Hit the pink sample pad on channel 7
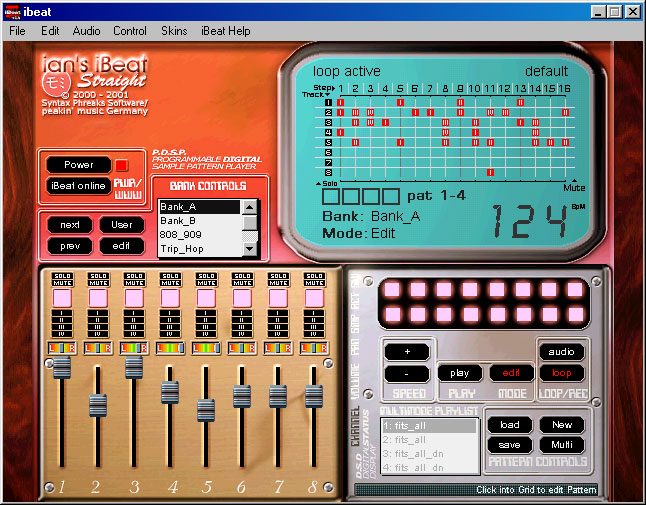This screenshot has height=505, width=646. pyautogui.click(x=278, y=298)
